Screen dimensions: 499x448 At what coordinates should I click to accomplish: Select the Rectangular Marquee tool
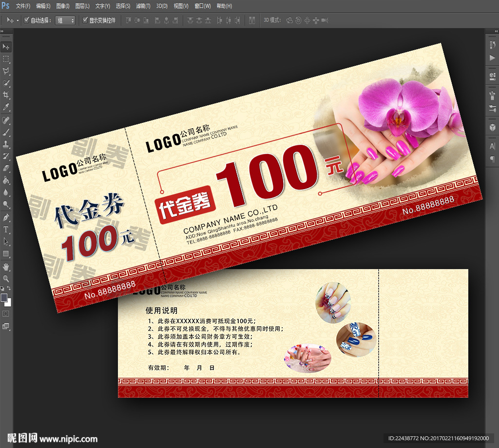click(x=6, y=59)
